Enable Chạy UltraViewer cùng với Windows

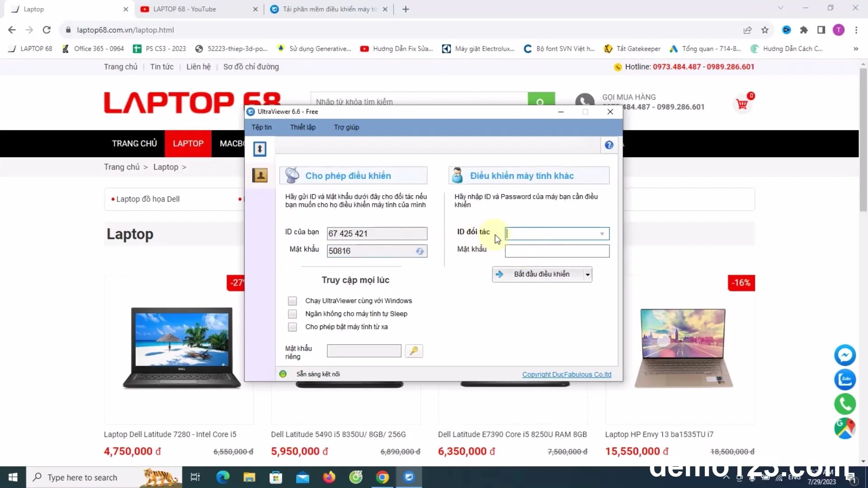click(x=292, y=301)
